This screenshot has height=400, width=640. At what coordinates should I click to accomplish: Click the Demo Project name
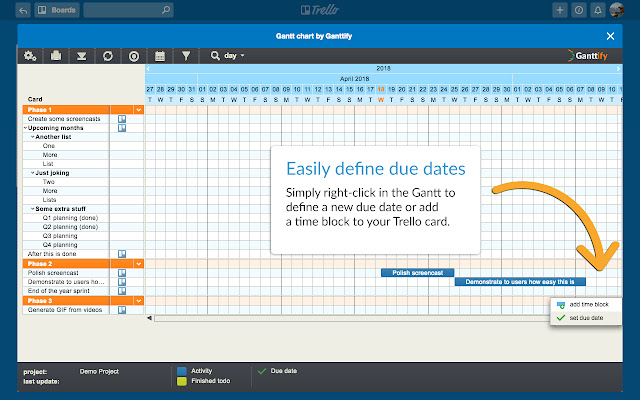pyautogui.click(x=99, y=371)
